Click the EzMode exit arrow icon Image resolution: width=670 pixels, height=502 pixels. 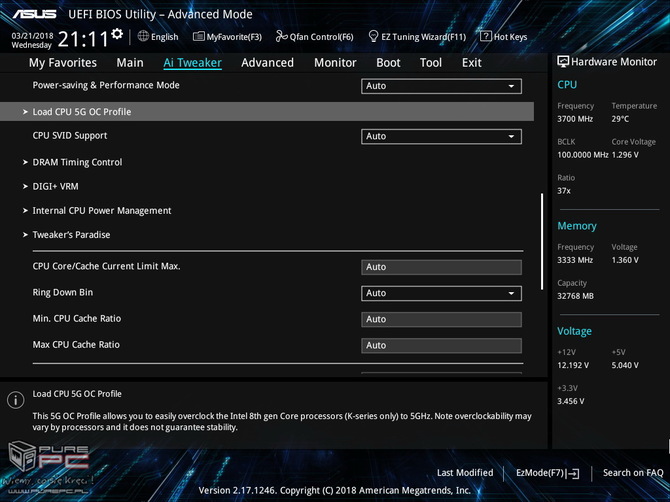click(x=573, y=473)
